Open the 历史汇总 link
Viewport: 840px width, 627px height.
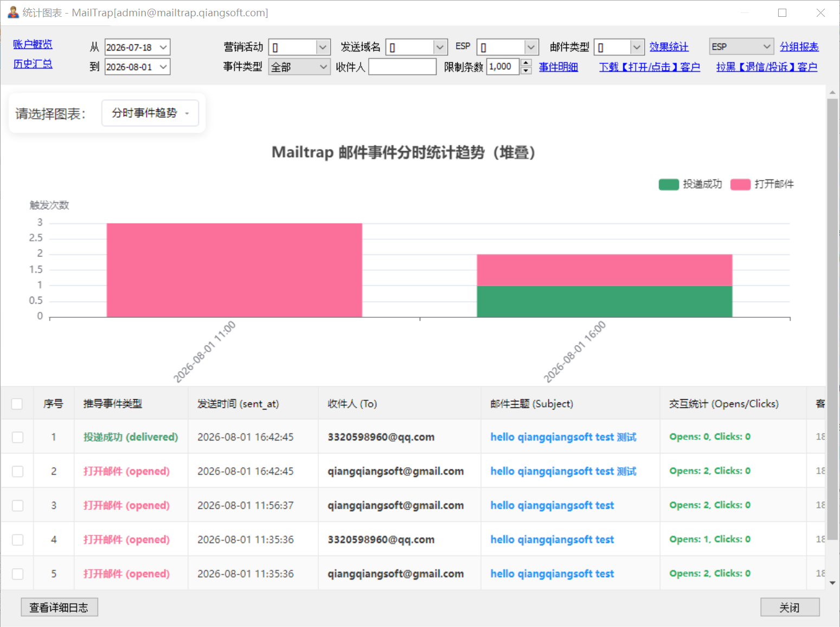(33, 63)
